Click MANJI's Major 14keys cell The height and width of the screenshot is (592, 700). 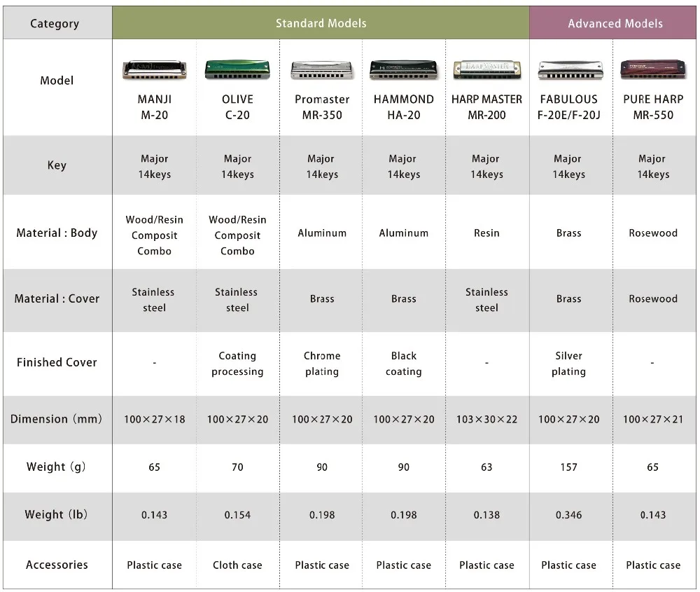(155, 166)
